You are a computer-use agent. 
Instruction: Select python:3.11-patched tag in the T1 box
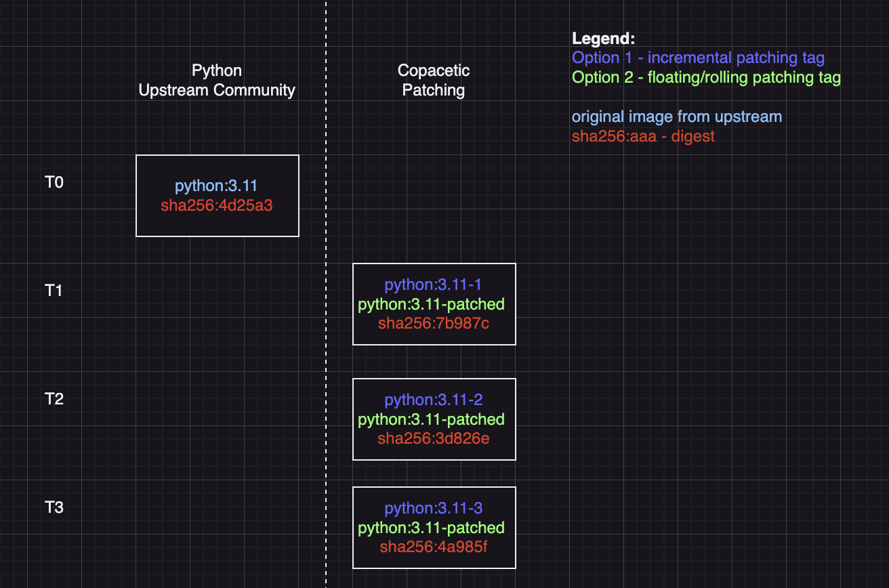click(434, 304)
